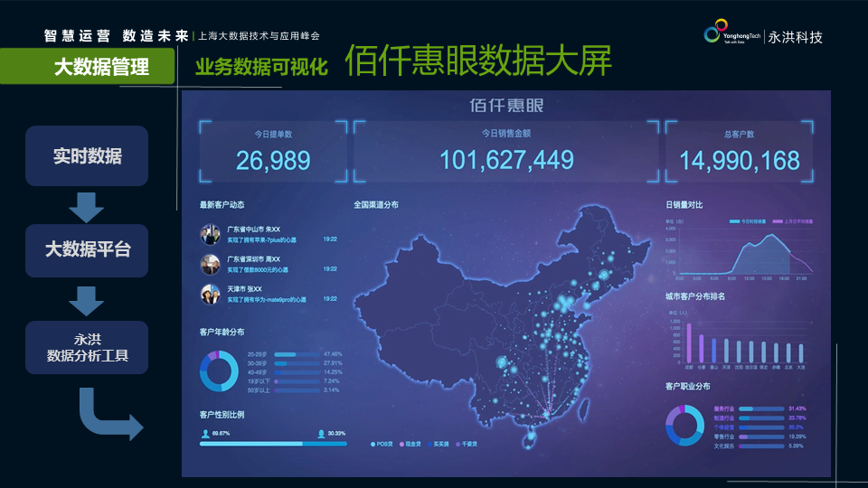Click 实现了借款8000元的心愿 text
The height and width of the screenshot is (488, 868).
[258, 270]
